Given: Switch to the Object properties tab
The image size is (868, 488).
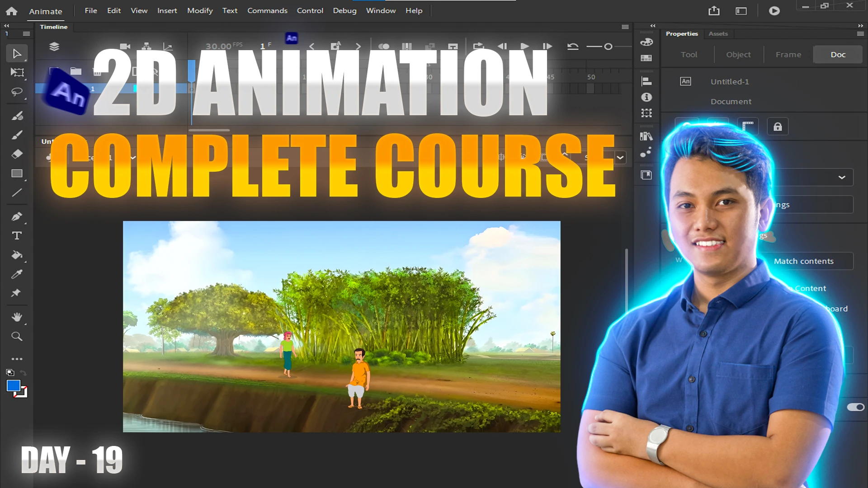Looking at the screenshot, I should pos(738,55).
